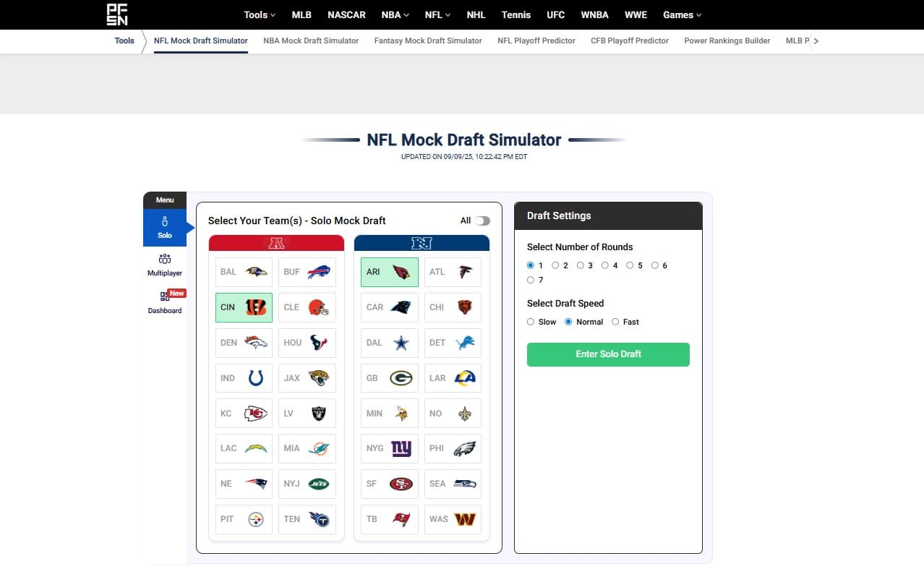Image resolution: width=924 pixels, height=577 pixels.
Task: Select the Jacksonville Jaguars logo
Action: pos(319,378)
